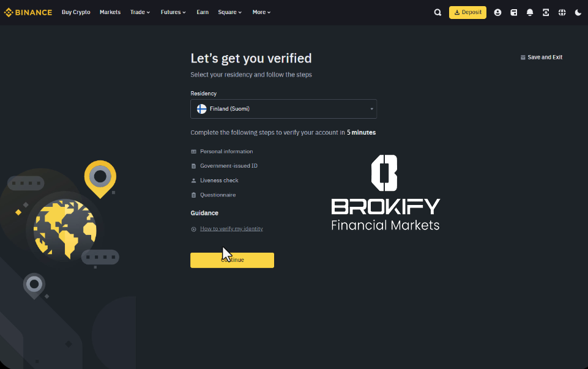Expand the Trade dropdown menu
588x369 pixels.
(x=140, y=12)
